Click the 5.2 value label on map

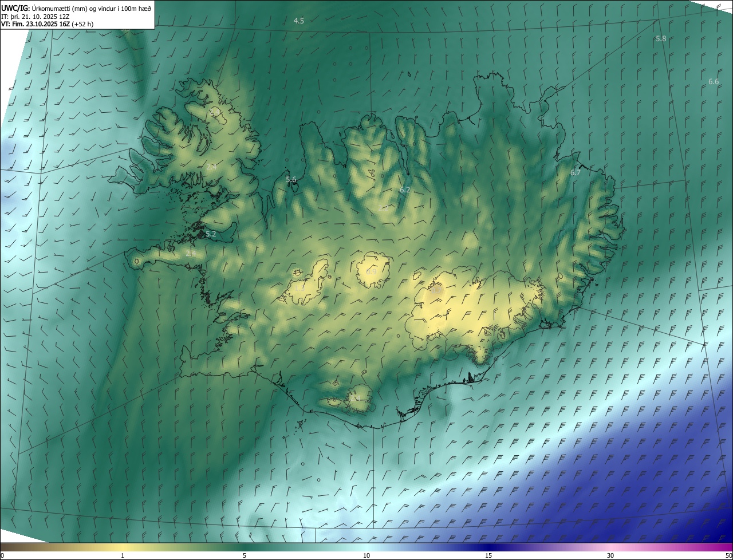click(x=211, y=234)
